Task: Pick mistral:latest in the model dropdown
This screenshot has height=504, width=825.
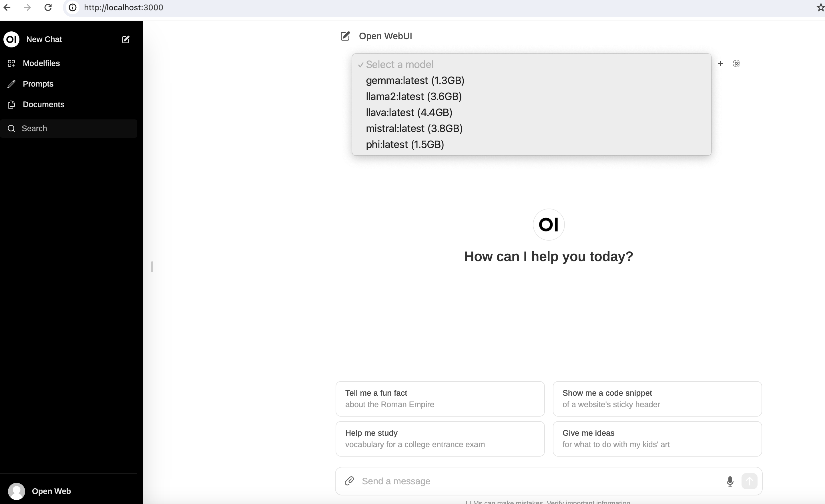Action: coord(414,129)
